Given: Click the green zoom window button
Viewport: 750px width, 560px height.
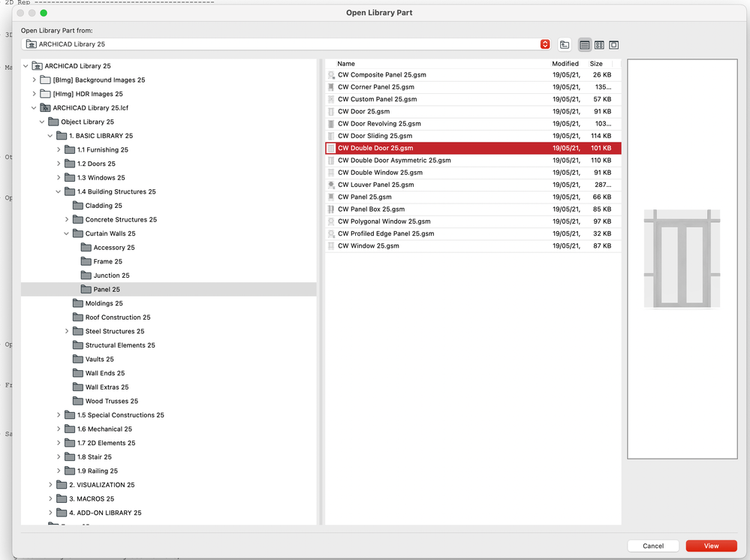Looking at the screenshot, I should [44, 13].
